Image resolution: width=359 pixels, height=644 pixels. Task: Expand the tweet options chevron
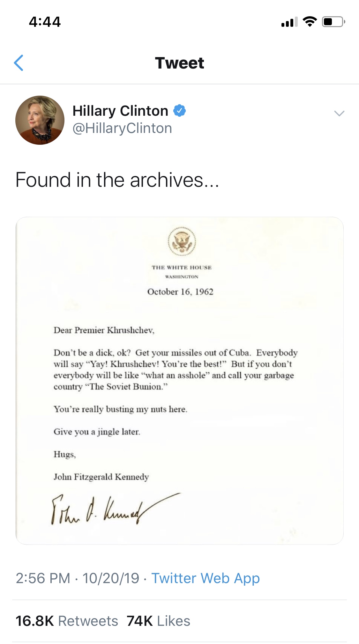click(x=339, y=113)
